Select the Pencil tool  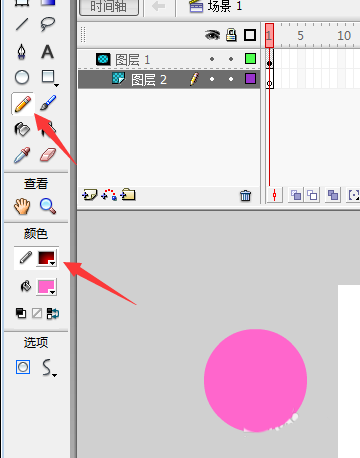click(x=23, y=104)
